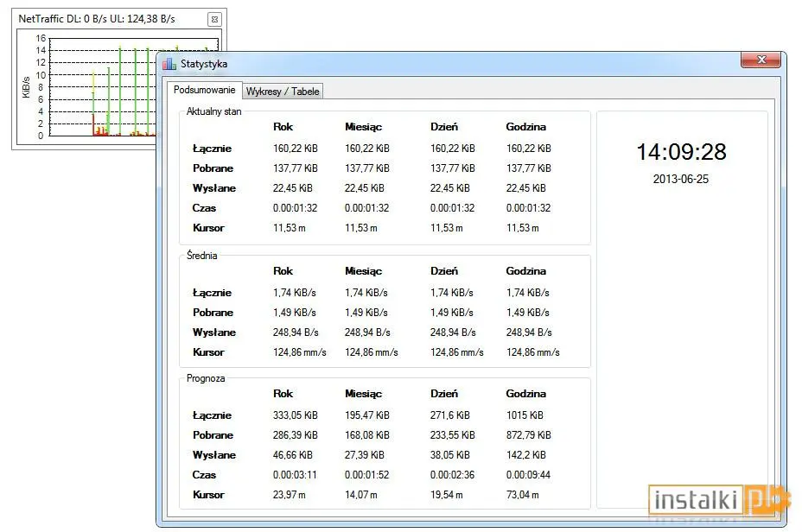The width and height of the screenshot is (802, 532).
Task: Click forecast cursor distance 14,07 m
Action: click(360, 495)
